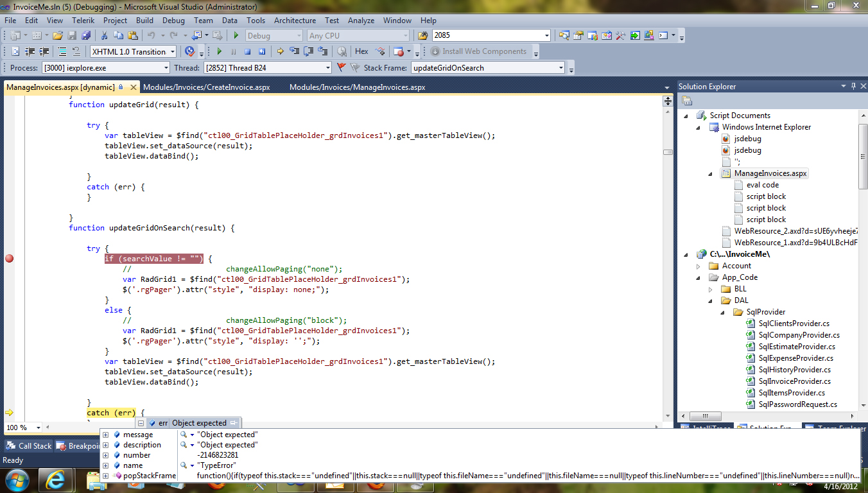Viewport: 868px width, 493px height.
Task: Click the Open File toolbar icon
Action: pos(57,36)
